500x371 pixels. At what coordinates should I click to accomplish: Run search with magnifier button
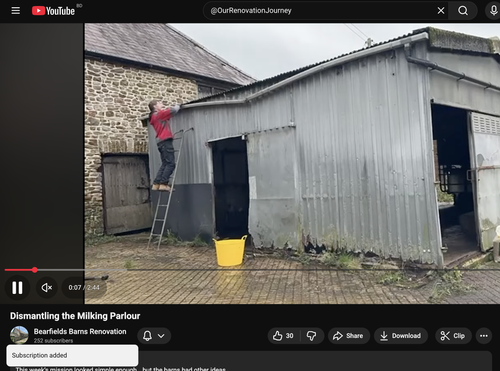(463, 11)
